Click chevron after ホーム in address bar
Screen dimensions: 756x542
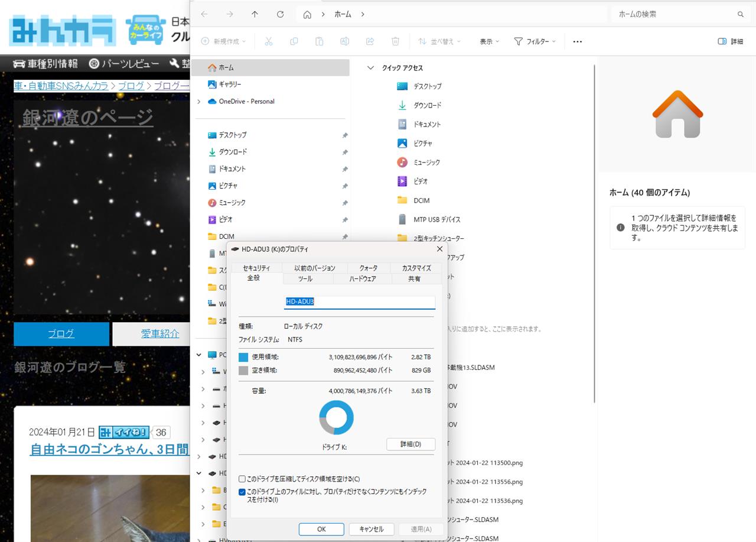click(x=363, y=14)
